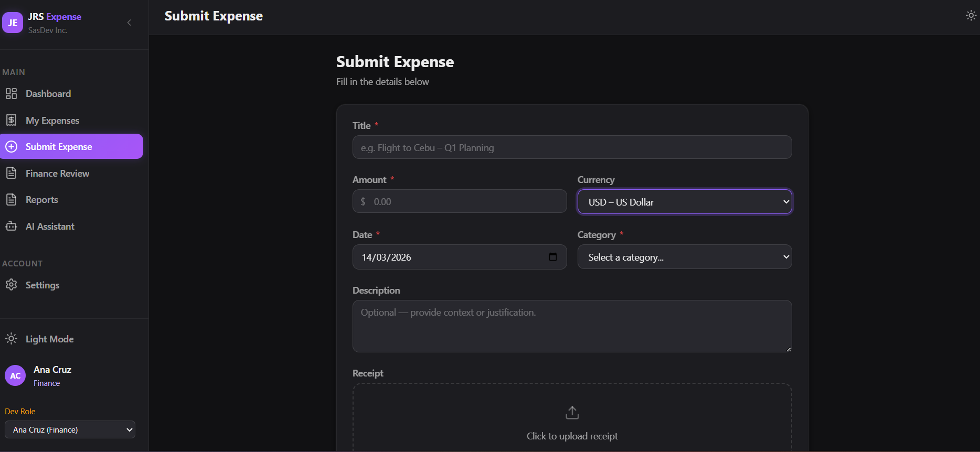Click the JRS Expense app name
Viewport: 980px width, 452px height.
pos(55,17)
